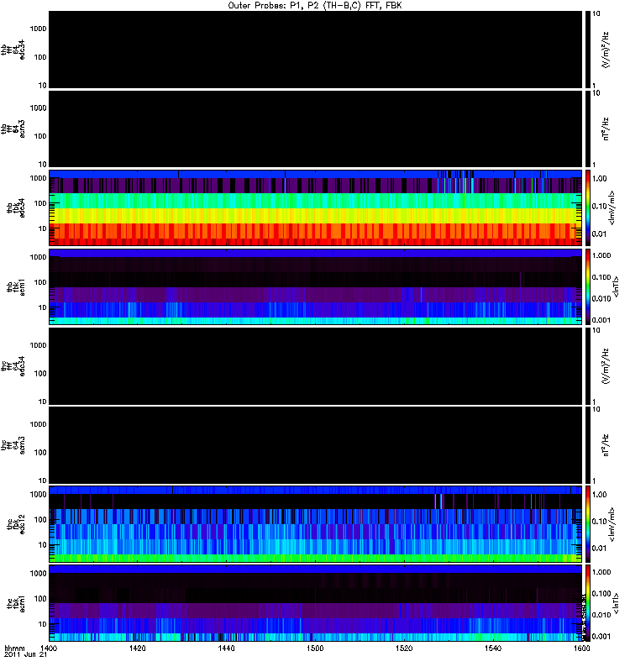Click the 1600 time axis end label
630x672 pixels.
click(580, 650)
